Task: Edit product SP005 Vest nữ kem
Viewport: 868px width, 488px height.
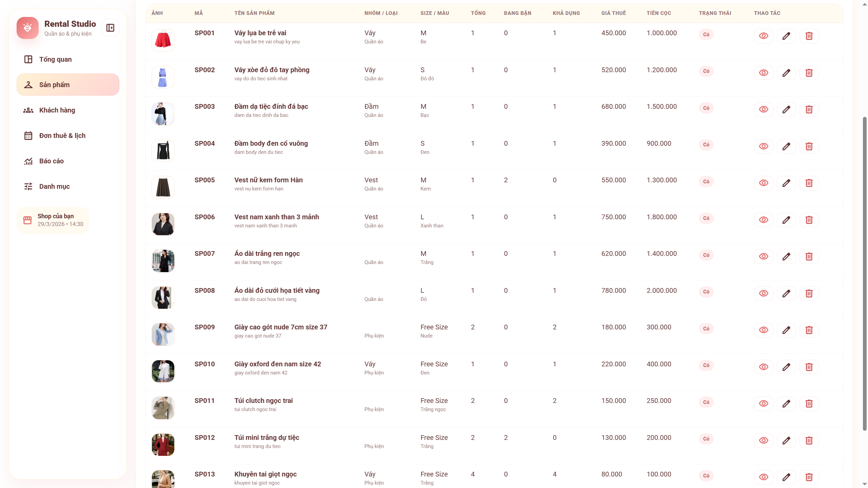Action: 786,183
